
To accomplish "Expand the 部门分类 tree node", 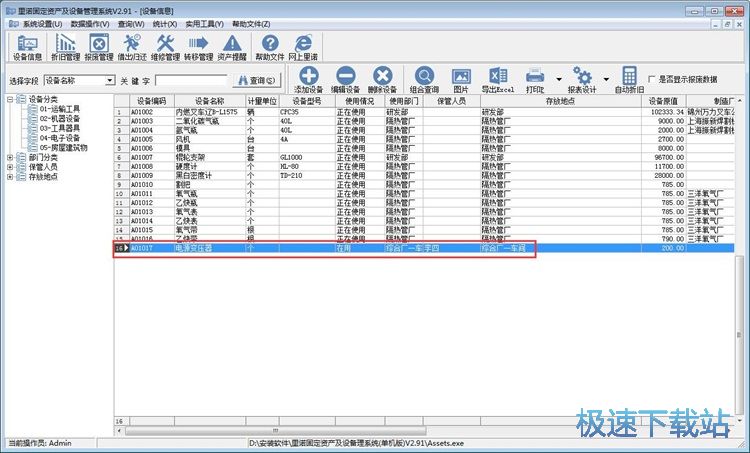I will [x=10, y=157].
